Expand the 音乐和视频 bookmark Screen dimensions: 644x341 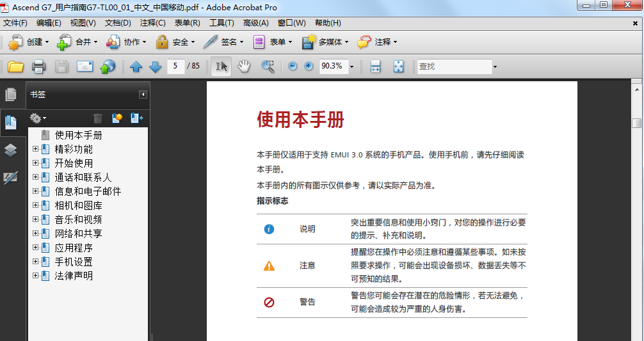tap(36, 219)
